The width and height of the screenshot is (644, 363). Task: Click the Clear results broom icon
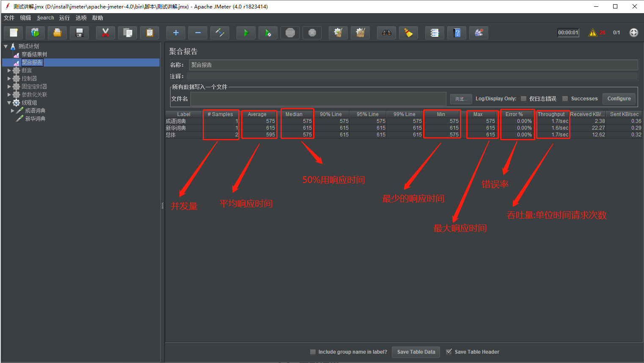(339, 33)
